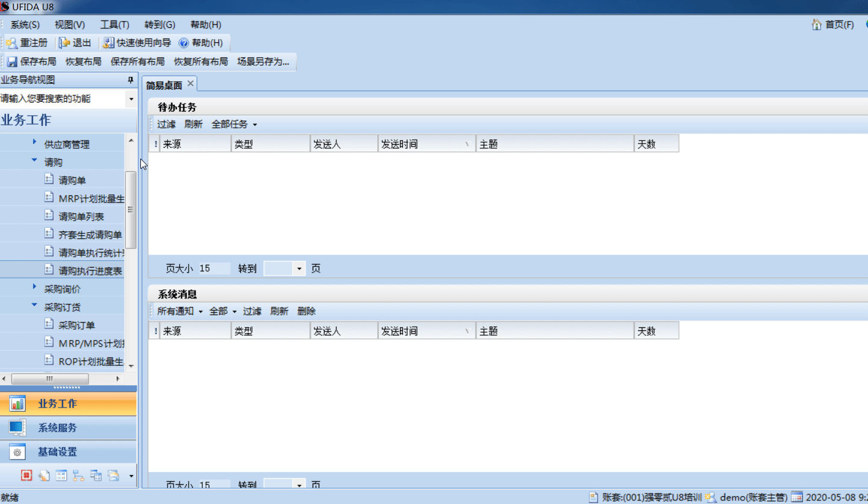
Task: Pin the 业务导航视图 panel
Action: coord(130,80)
